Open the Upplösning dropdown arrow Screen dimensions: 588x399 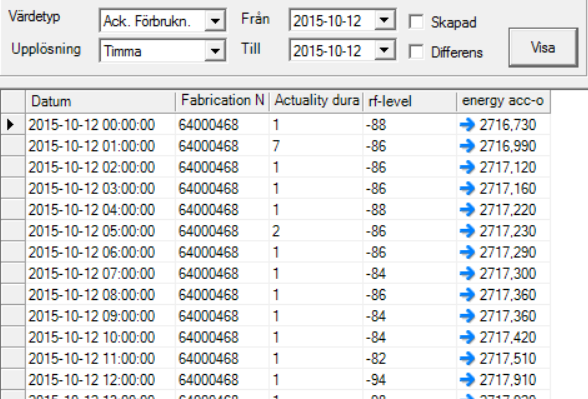(x=215, y=51)
